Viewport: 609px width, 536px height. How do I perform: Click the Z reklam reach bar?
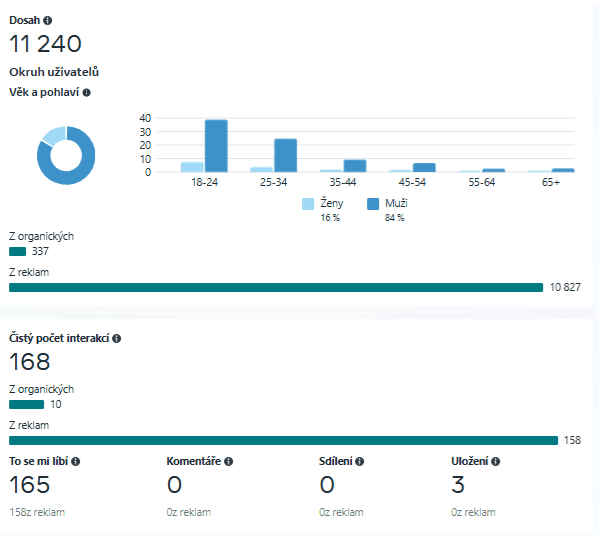[x=276, y=287]
